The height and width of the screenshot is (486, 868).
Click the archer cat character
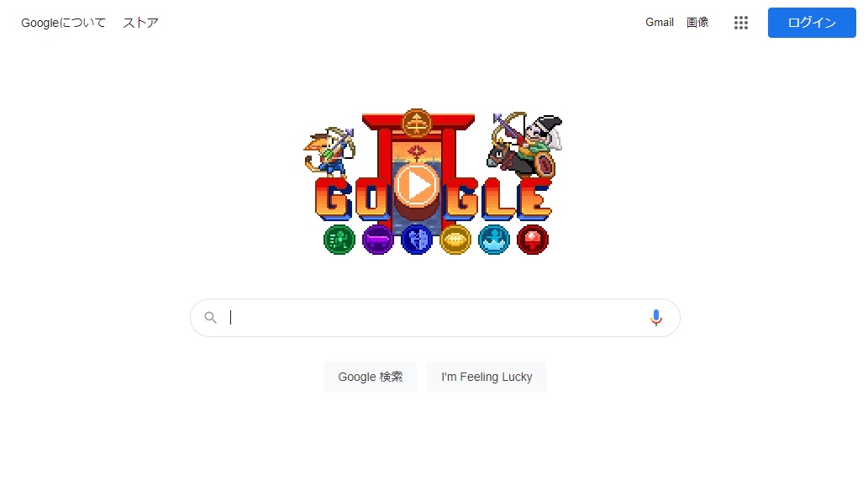(x=329, y=152)
